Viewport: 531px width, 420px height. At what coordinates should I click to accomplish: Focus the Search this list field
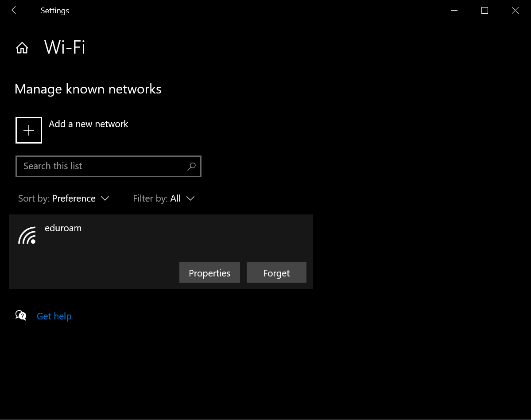pos(109,166)
